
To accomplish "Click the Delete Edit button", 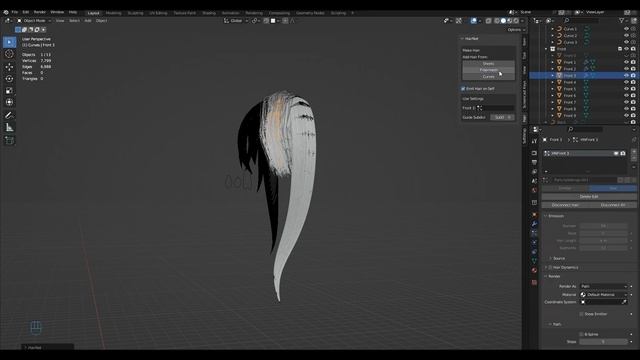I will pos(589,196).
